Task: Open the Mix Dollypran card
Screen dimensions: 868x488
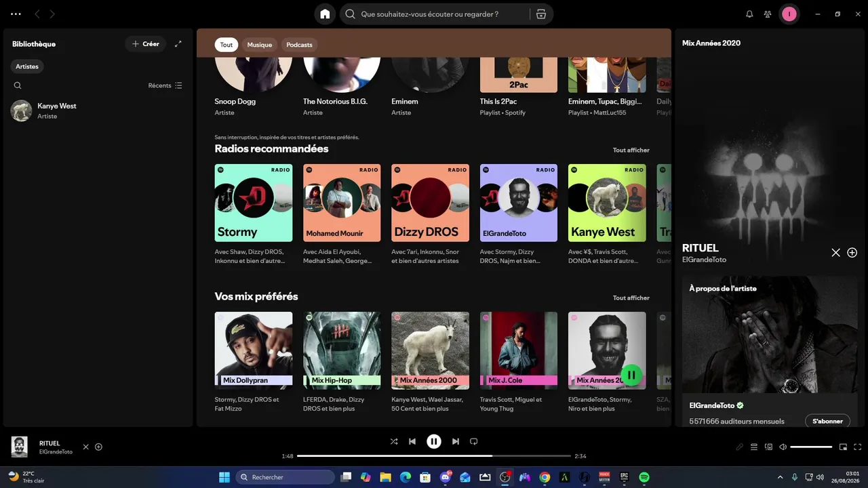Action: tap(254, 363)
